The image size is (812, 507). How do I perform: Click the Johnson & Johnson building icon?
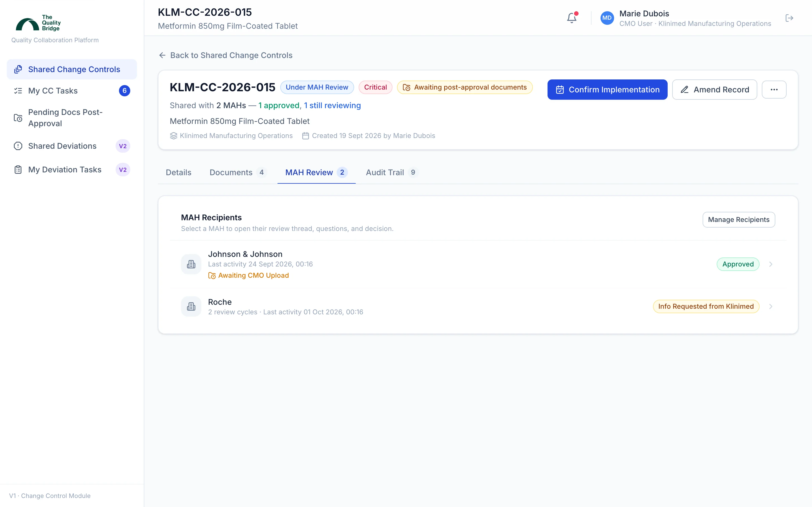pyautogui.click(x=191, y=264)
